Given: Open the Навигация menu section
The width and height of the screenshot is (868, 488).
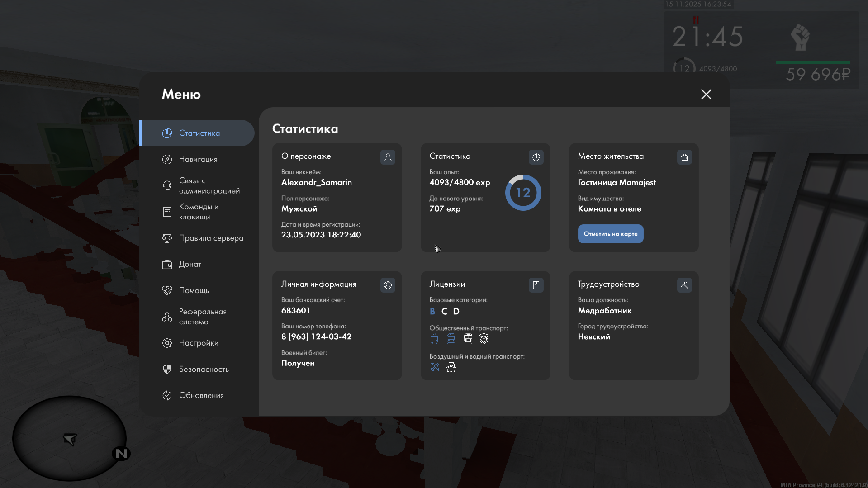Looking at the screenshot, I should tap(197, 159).
